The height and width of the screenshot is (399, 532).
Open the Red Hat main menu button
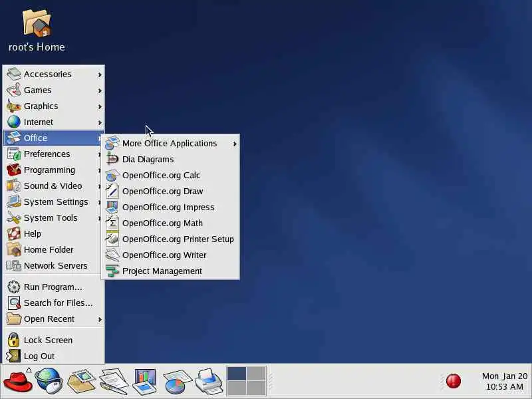[18, 381]
